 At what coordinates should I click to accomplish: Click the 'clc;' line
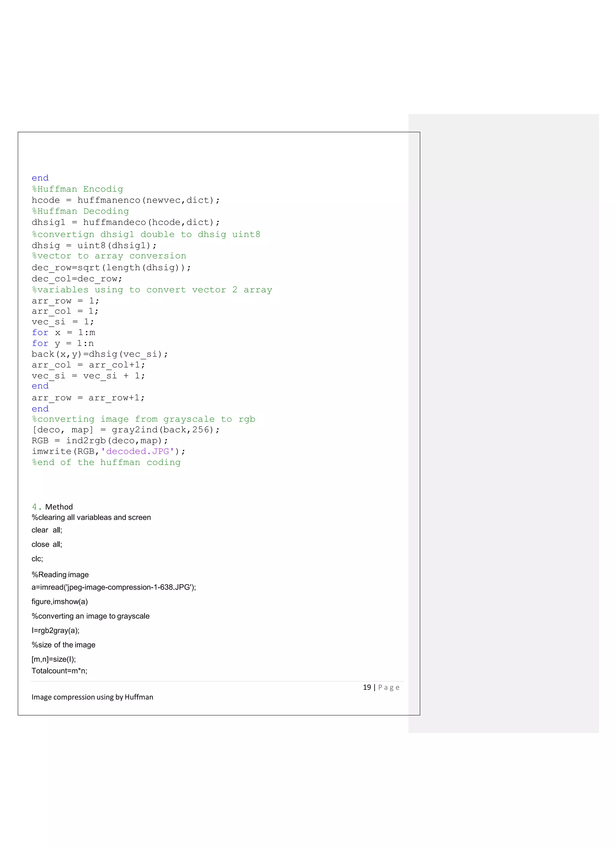37,559
